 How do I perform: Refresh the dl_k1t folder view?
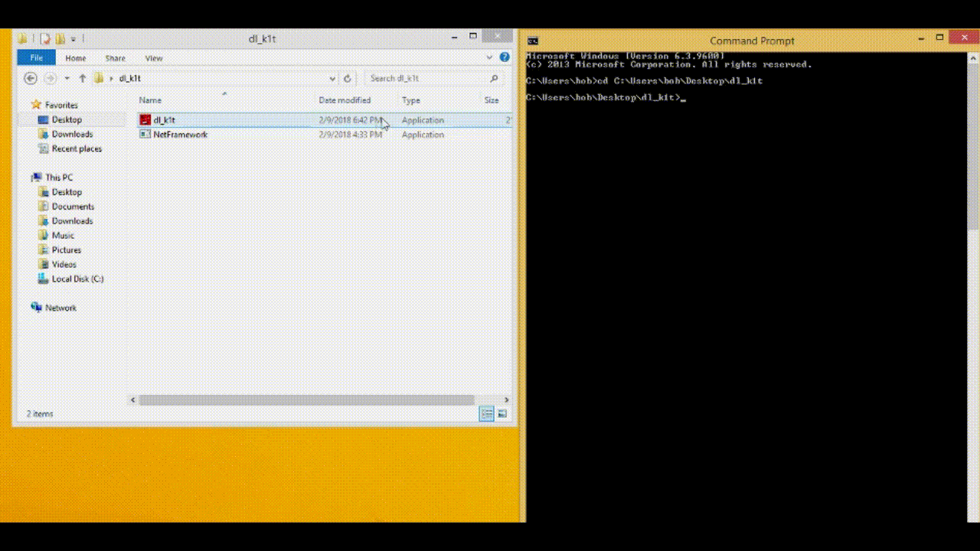348,78
